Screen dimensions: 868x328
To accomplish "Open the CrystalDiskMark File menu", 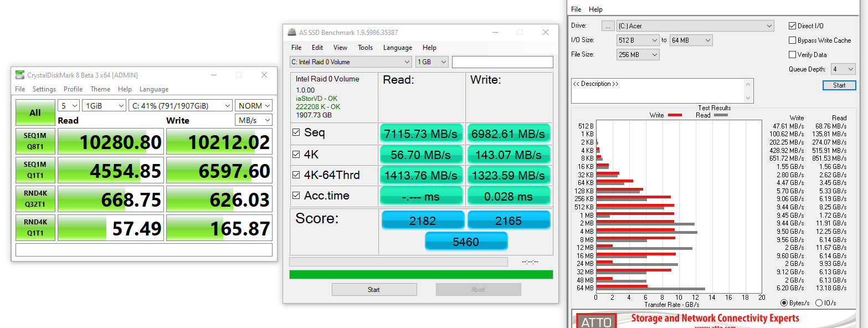I will pos(20,89).
